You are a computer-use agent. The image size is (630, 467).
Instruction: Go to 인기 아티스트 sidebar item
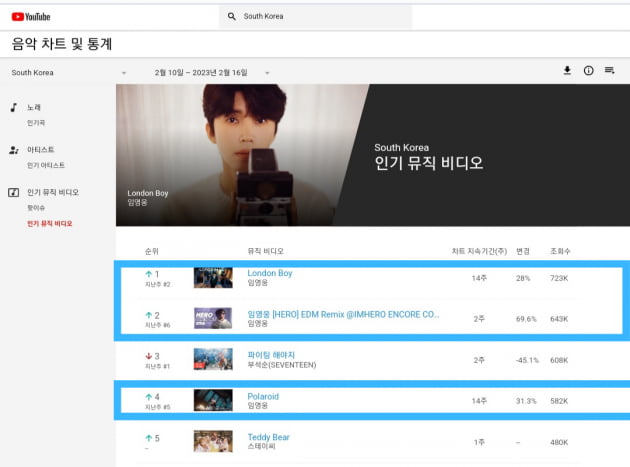coord(46,165)
